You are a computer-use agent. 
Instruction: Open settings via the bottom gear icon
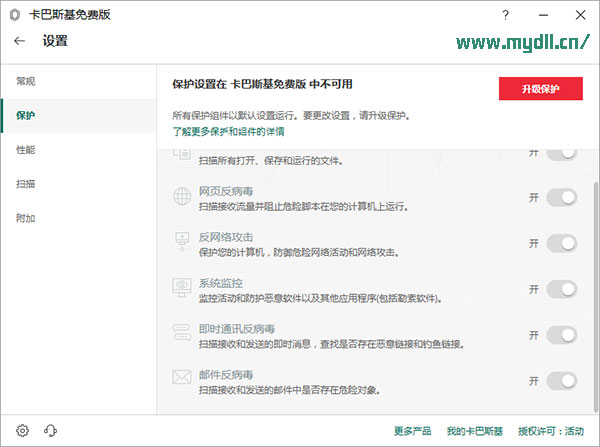23,431
